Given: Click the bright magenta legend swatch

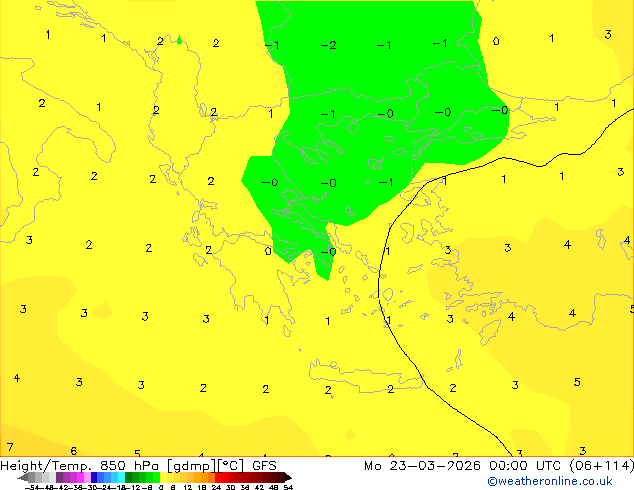Looking at the screenshot, I should 80,477.
